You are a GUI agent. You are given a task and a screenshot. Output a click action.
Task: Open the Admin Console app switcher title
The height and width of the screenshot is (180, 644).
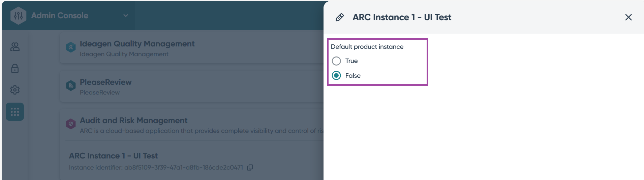point(60,16)
